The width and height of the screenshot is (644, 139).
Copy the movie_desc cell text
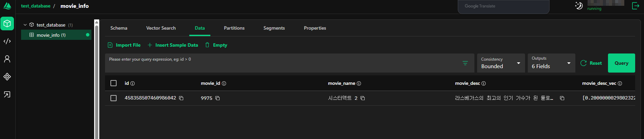coord(562,98)
